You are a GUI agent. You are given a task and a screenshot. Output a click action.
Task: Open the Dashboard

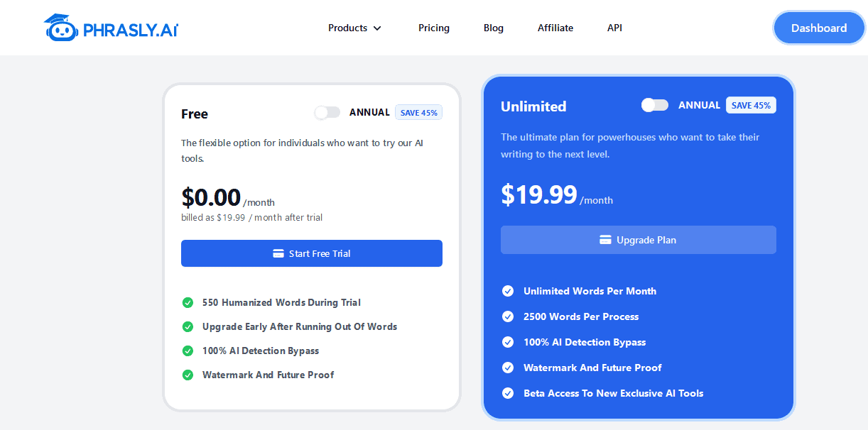coord(818,28)
